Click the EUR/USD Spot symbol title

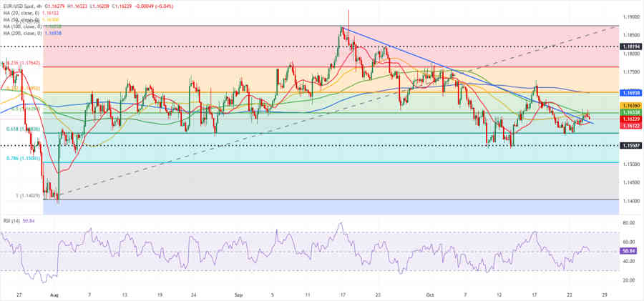[19, 6]
